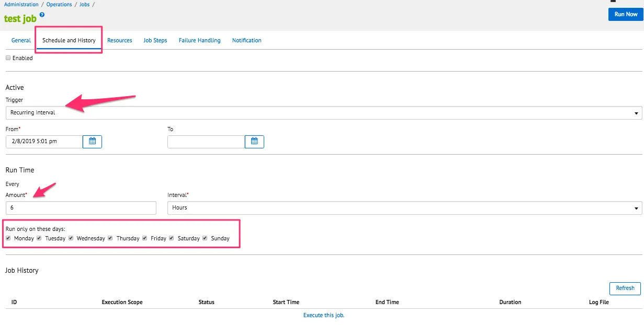
Task: Click the test job page title
Action: point(20,18)
